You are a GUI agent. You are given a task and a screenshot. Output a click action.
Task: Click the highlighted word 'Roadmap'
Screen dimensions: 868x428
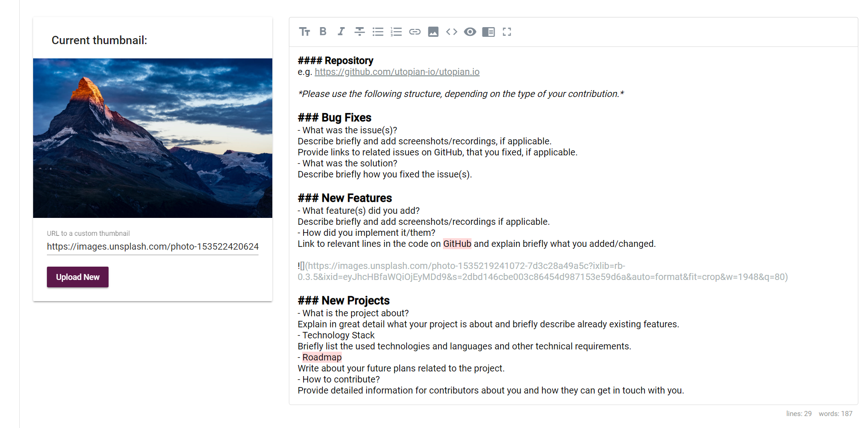tap(322, 357)
